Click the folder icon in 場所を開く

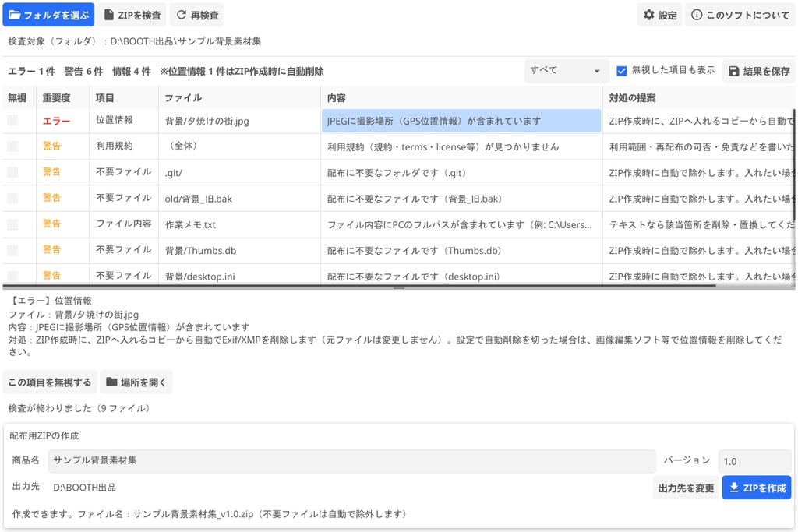click(111, 382)
